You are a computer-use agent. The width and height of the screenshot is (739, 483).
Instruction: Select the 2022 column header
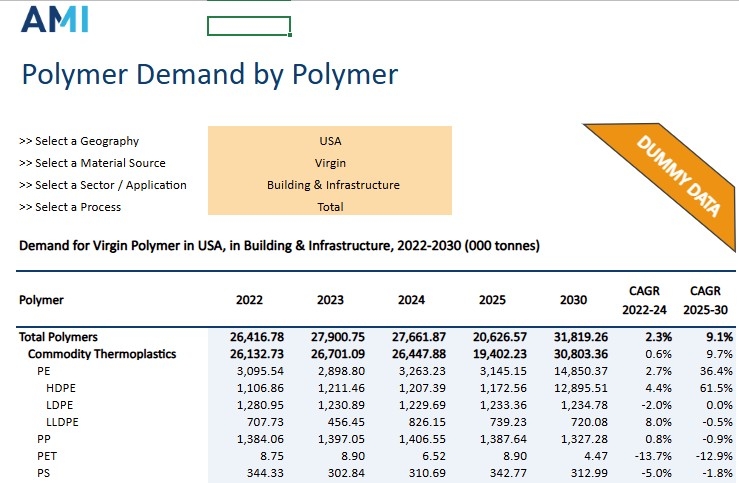tap(250, 299)
